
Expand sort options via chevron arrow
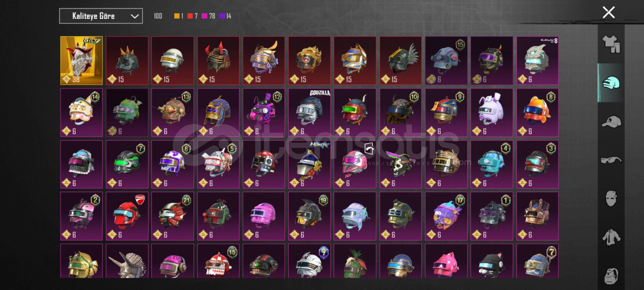tap(135, 16)
